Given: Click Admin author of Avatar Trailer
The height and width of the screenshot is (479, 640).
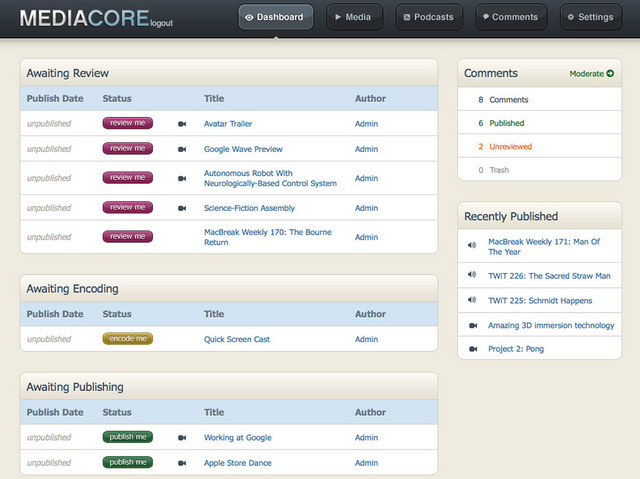Looking at the screenshot, I should (x=367, y=124).
